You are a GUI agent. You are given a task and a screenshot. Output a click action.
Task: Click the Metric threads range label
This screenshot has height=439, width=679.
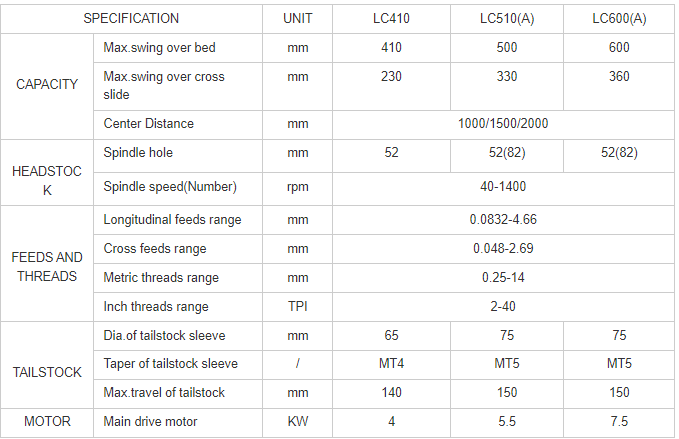tap(161, 278)
